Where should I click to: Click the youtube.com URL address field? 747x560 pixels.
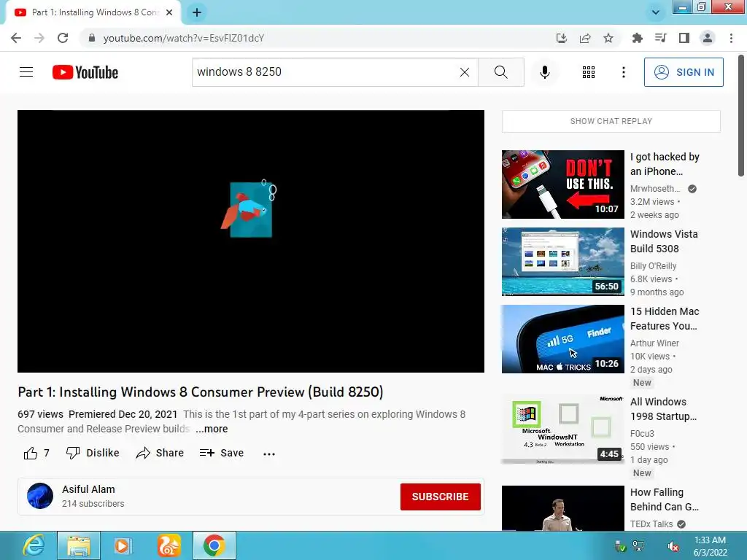tap(183, 38)
